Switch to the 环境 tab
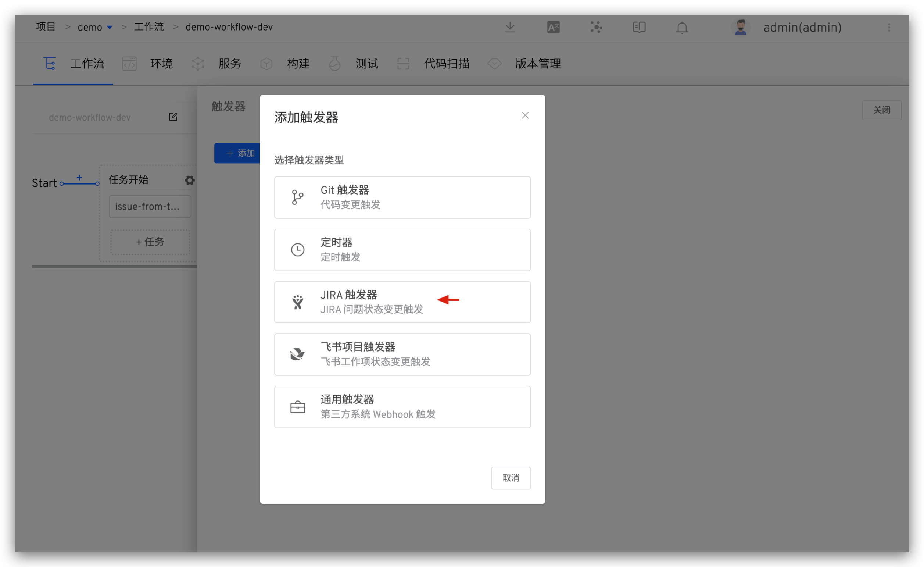This screenshot has height=567, width=924. pyautogui.click(x=161, y=63)
